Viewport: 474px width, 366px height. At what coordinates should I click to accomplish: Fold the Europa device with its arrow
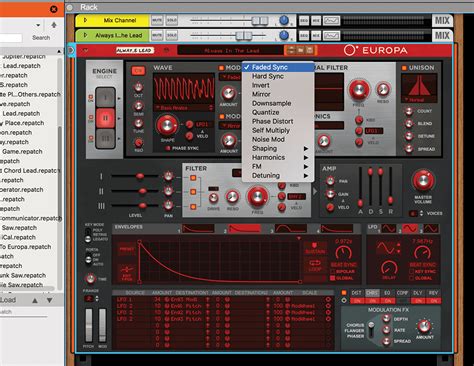coord(86,50)
